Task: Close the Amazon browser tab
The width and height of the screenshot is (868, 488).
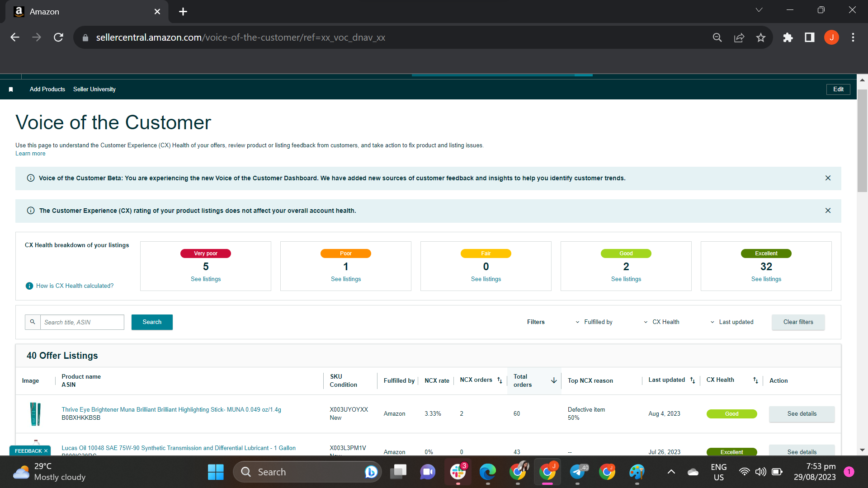Action: pos(157,12)
